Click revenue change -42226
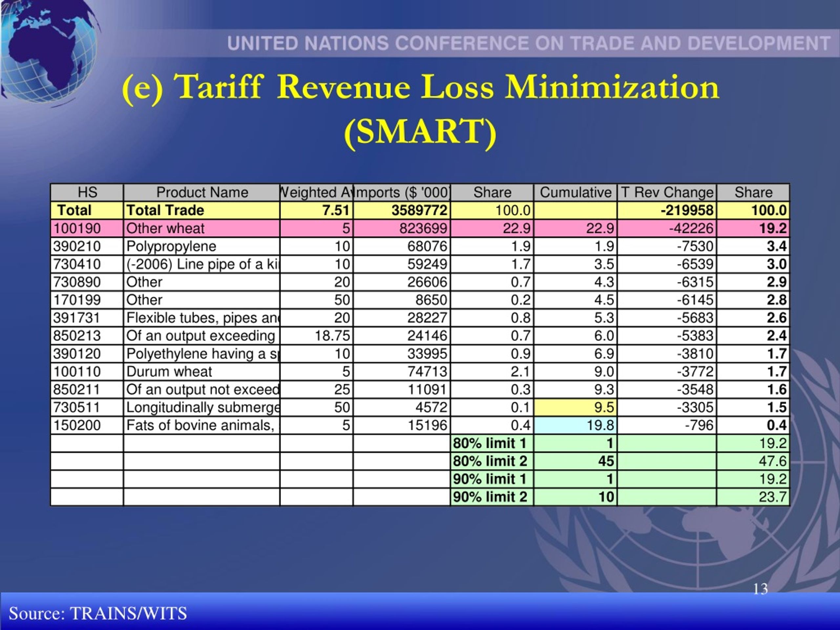840x630 pixels. pos(667,228)
